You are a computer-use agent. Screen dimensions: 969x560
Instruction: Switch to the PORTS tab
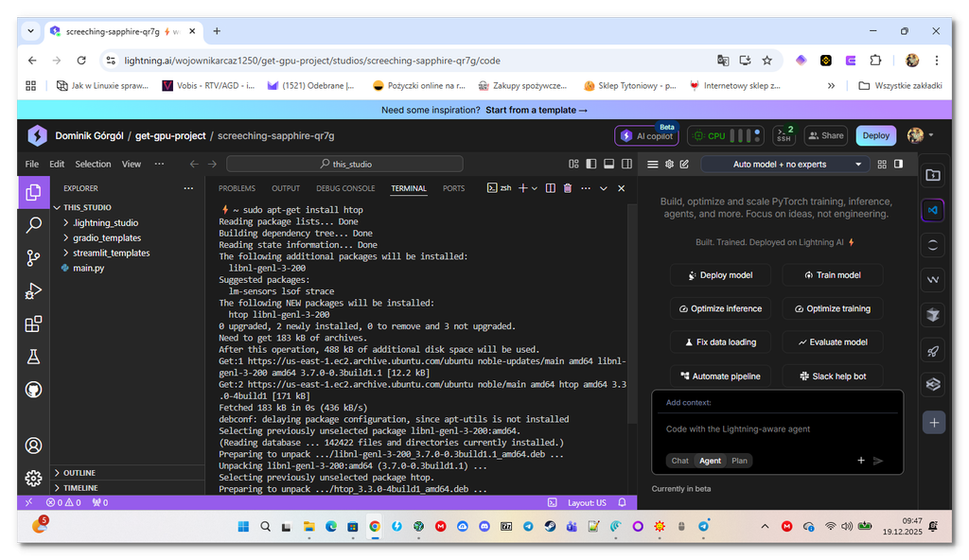453,188
